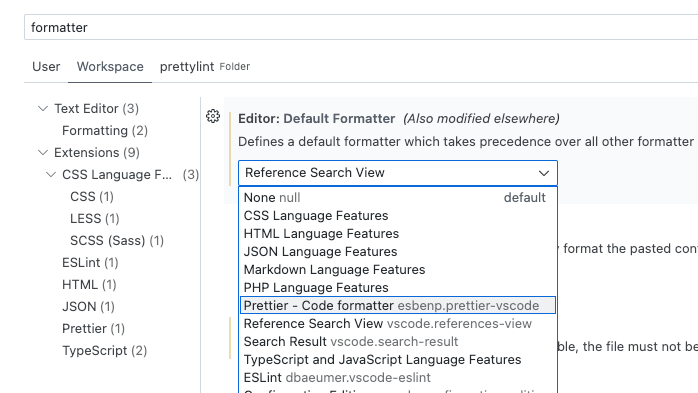
Task: Close the Default Formatter dropdown with its arrow
Action: 544,173
